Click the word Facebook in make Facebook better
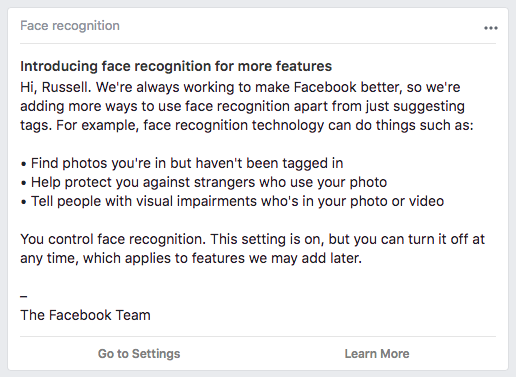 [x=325, y=87]
